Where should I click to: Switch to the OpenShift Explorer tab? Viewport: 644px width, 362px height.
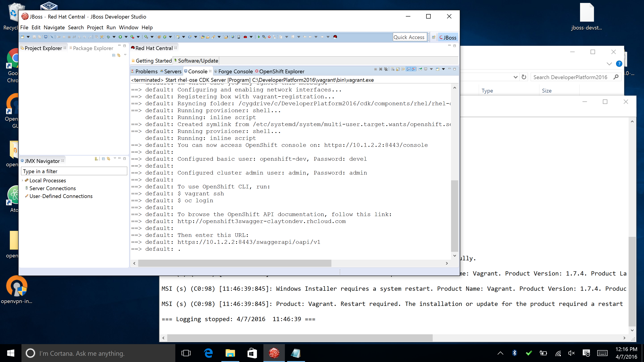282,72
